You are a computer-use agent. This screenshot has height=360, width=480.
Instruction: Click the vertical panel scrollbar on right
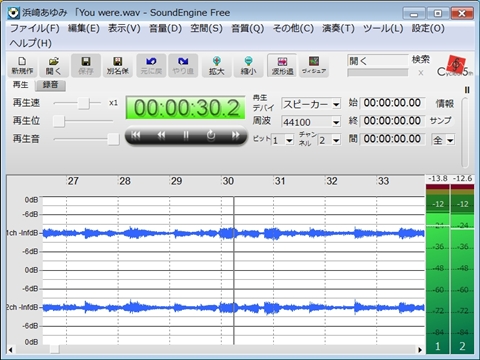(465, 133)
